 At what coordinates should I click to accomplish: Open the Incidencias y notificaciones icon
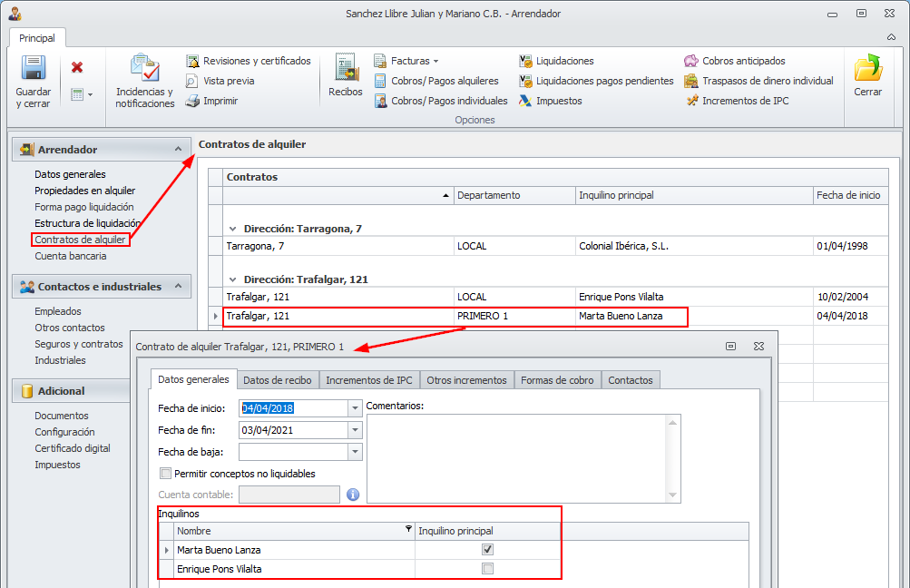coord(144,68)
